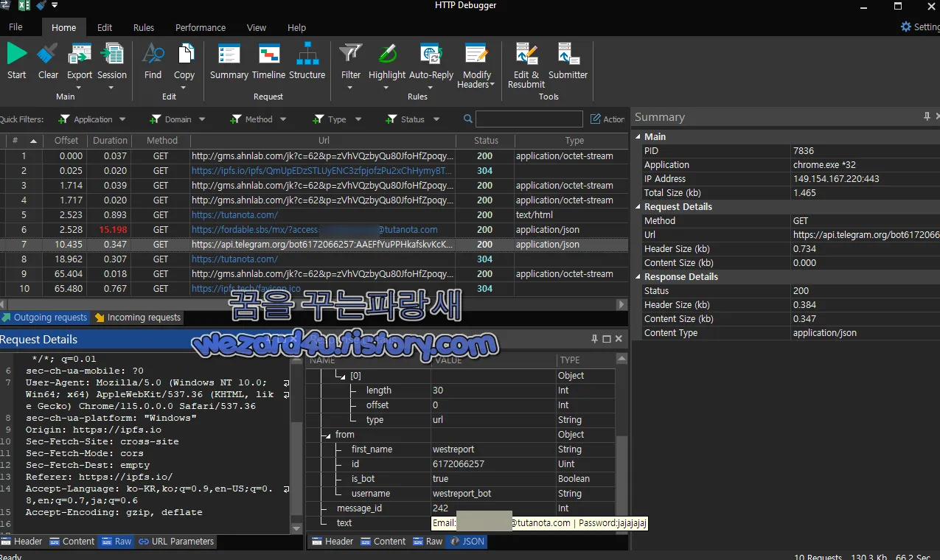Click the Excel icon in the title bar
The width and height of the screenshot is (940, 560).
click(24, 6)
